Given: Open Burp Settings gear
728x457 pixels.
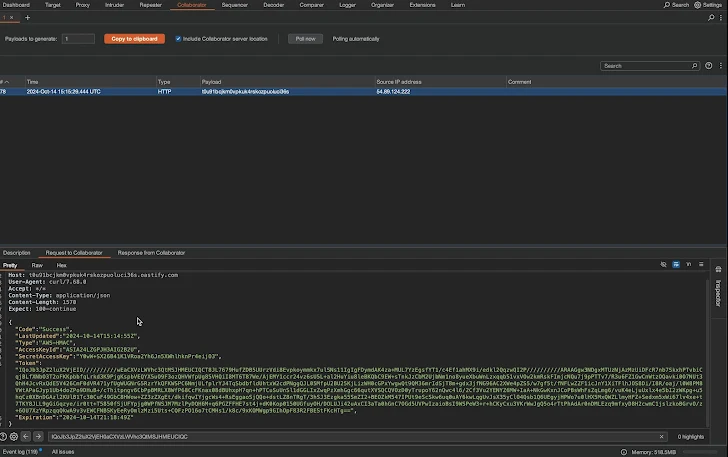Looking at the screenshot, I should tap(698, 5).
